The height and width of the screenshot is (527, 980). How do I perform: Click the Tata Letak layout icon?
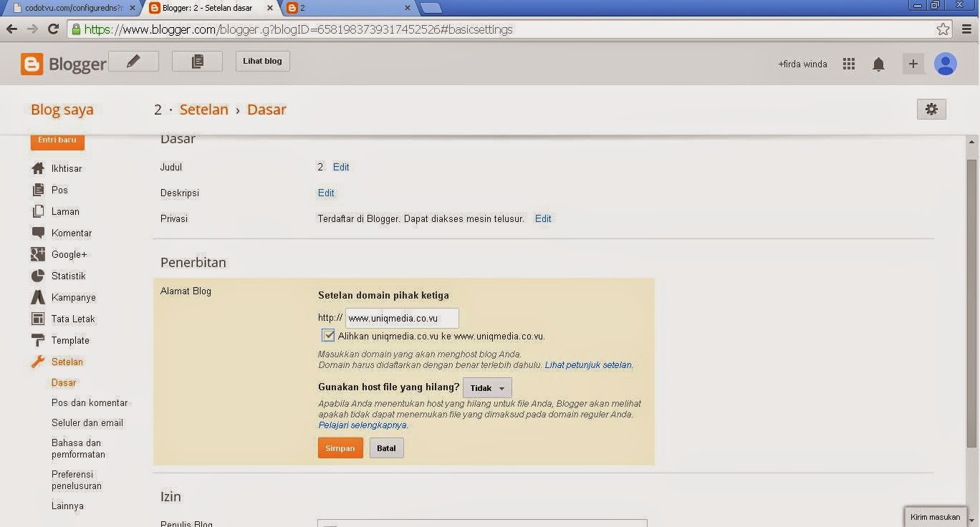coord(38,319)
